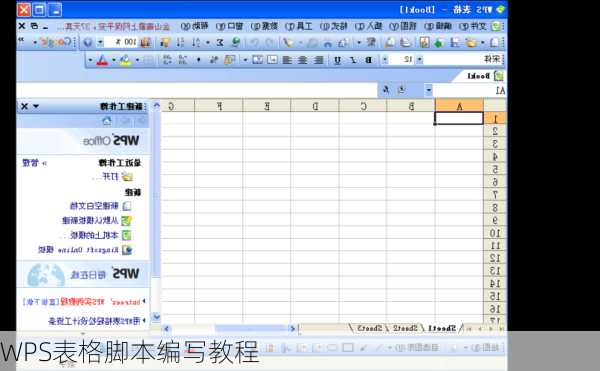Click the Open folder toolbar icon

[x=471, y=42]
